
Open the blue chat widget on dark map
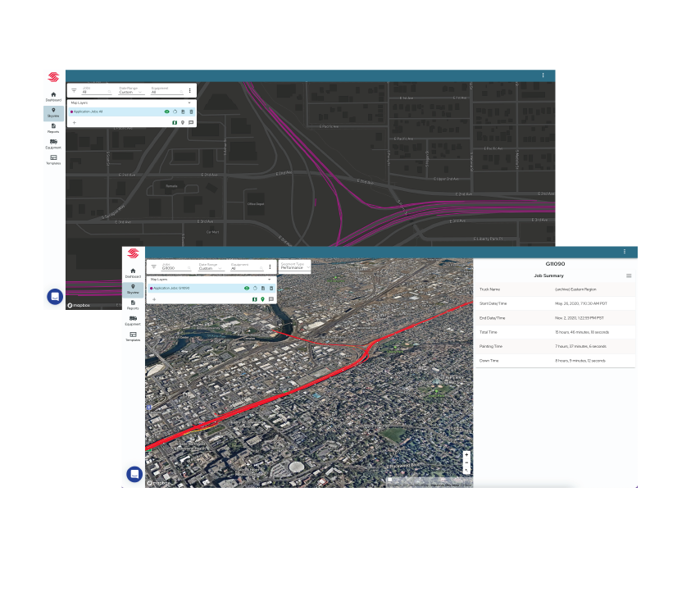55,296
